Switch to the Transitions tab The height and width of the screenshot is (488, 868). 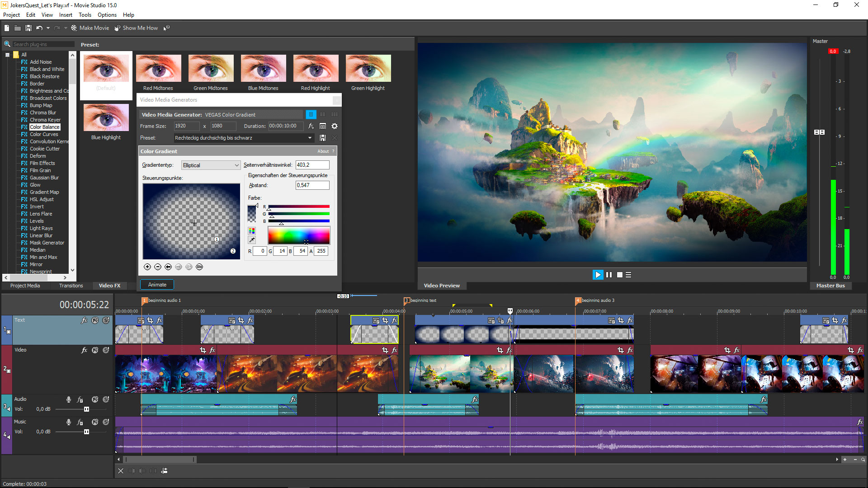tap(71, 286)
